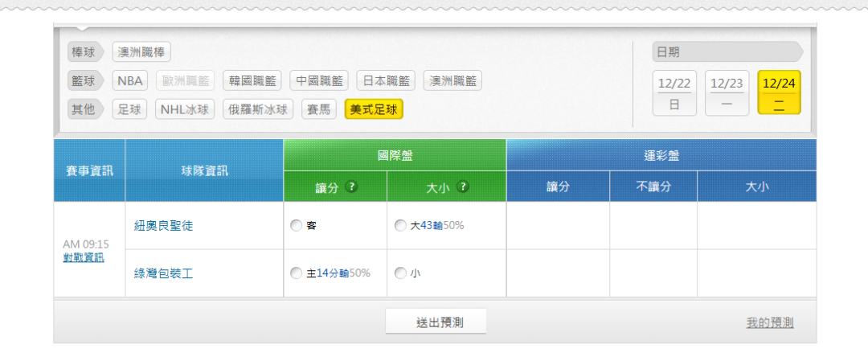This screenshot has height=361, width=868.
Task: Click 賽事資訊 column header
Action: [90, 170]
